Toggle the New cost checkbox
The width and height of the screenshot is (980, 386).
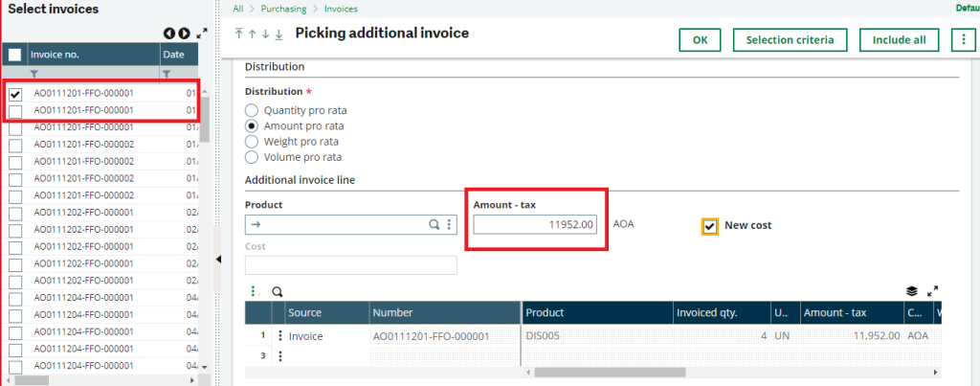click(709, 226)
